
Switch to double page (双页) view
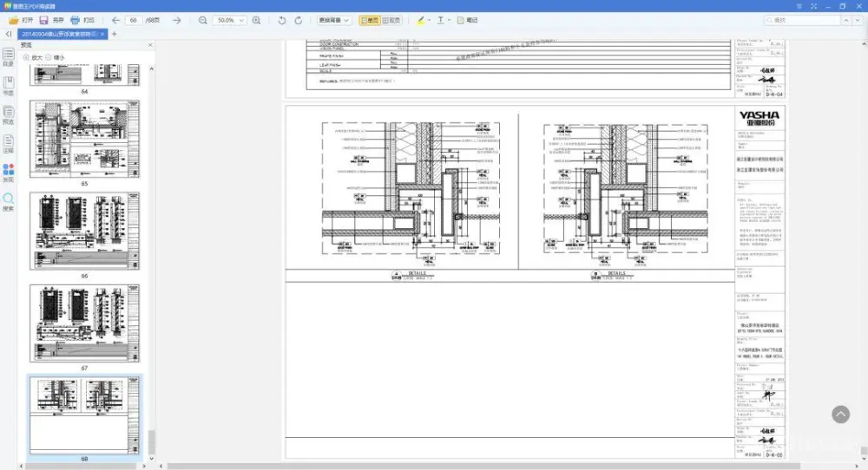point(392,20)
